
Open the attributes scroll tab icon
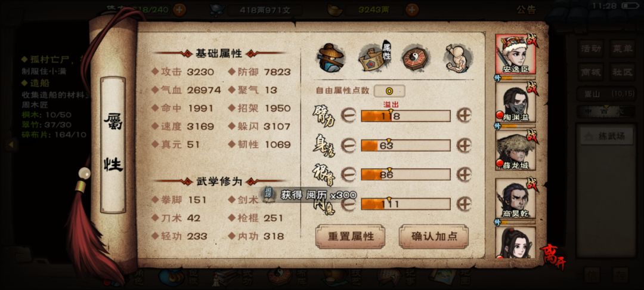[374, 58]
